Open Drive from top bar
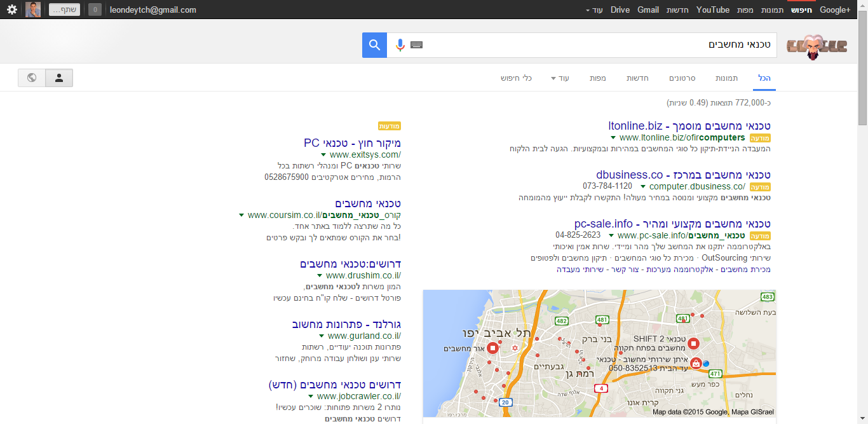 (x=620, y=10)
